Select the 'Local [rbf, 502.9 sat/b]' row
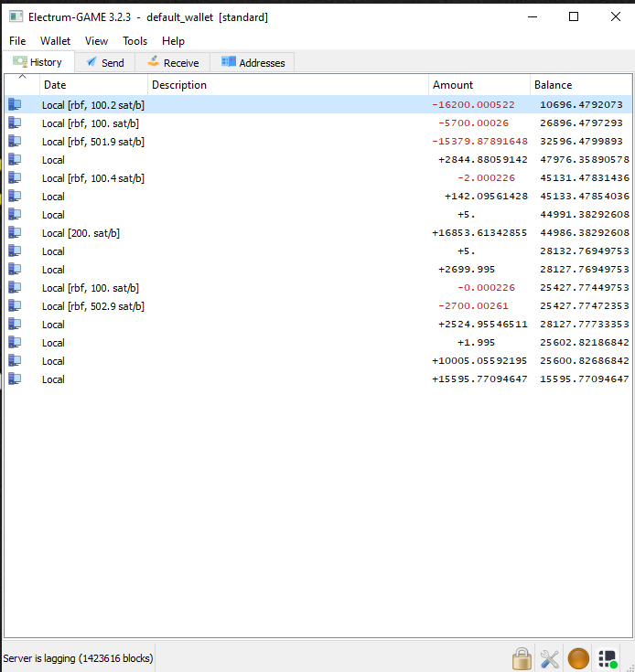Image resolution: width=635 pixels, height=672 pixels. (x=318, y=305)
